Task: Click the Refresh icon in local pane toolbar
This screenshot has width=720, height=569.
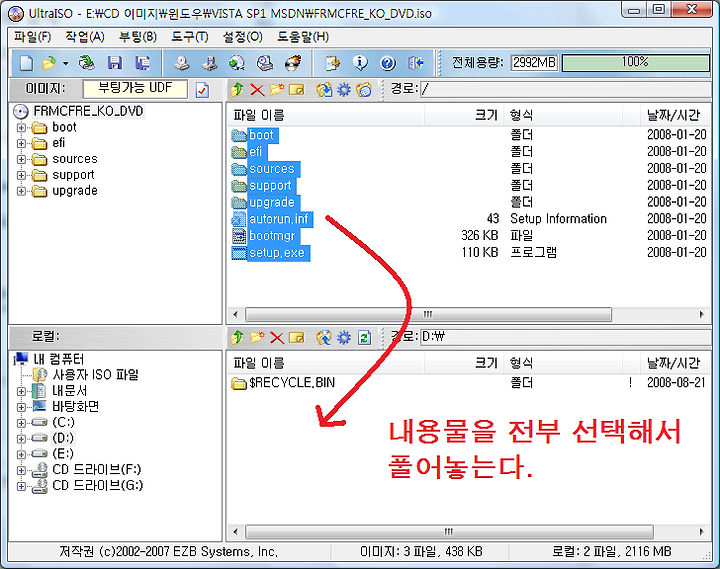Action: tap(364, 338)
